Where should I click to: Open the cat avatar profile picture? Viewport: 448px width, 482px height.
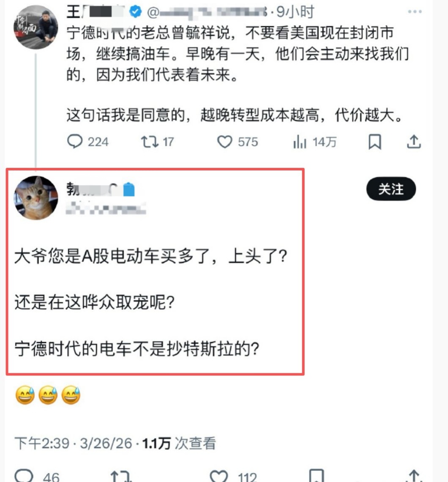[x=36, y=197]
